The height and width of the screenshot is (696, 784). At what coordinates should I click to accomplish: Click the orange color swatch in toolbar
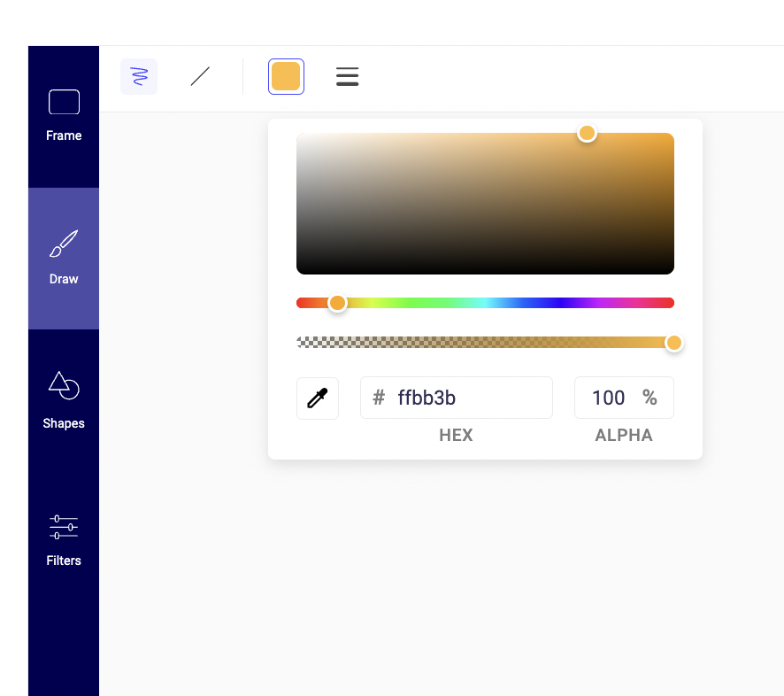(286, 77)
